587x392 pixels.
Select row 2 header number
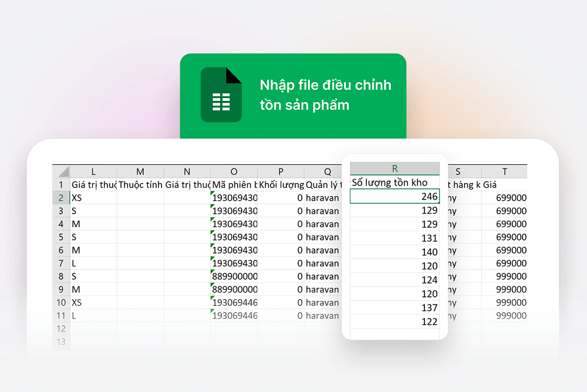(x=61, y=198)
